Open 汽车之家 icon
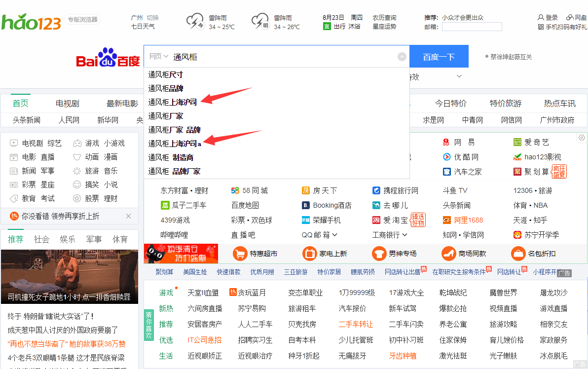The image size is (588, 369). point(446,172)
